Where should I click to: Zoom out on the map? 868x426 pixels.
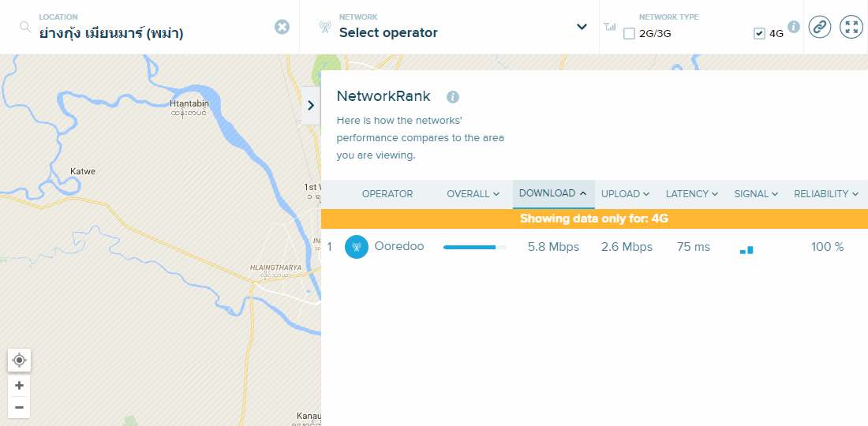click(20, 408)
